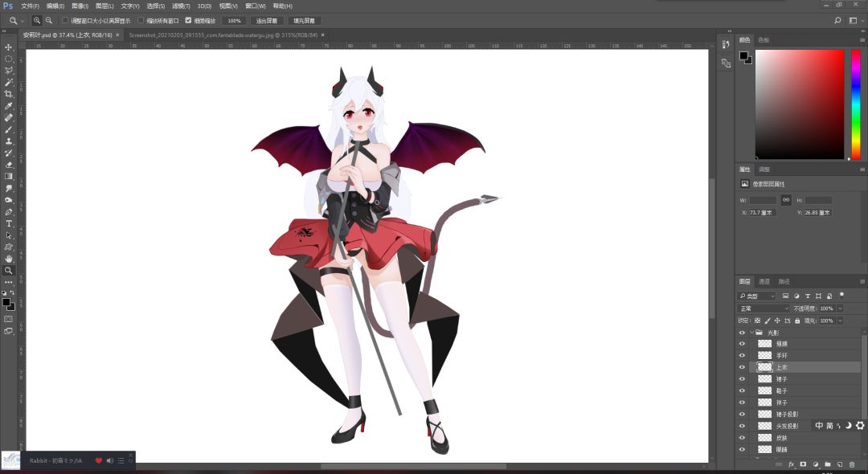This screenshot has height=474, width=868.
Task: Select the Move tool
Action: tap(8, 47)
